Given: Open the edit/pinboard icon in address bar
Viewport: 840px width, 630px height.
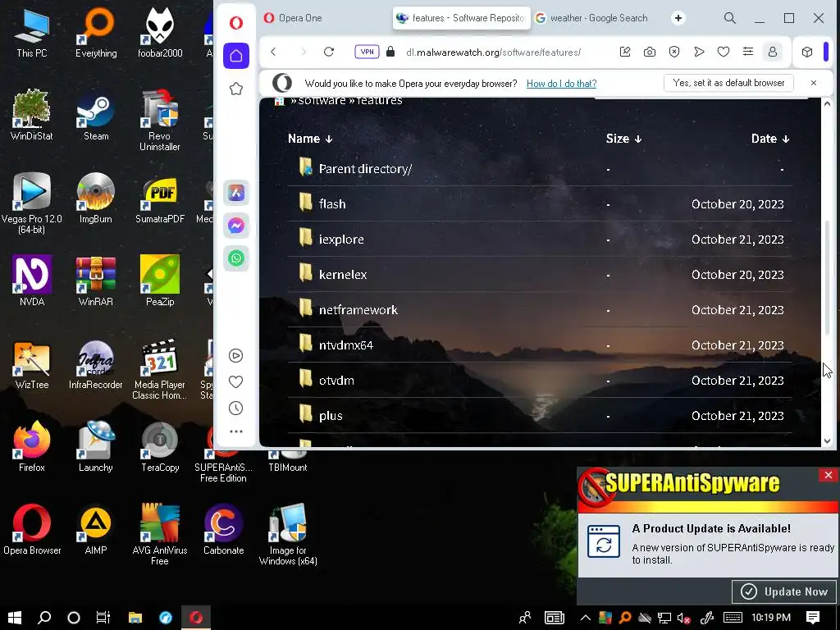Looking at the screenshot, I should pyautogui.click(x=624, y=52).
